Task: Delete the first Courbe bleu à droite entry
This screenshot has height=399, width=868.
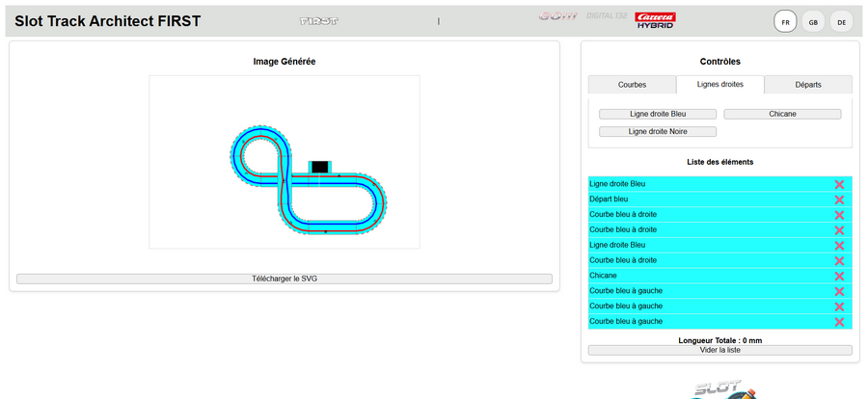Action: point(838,215)
